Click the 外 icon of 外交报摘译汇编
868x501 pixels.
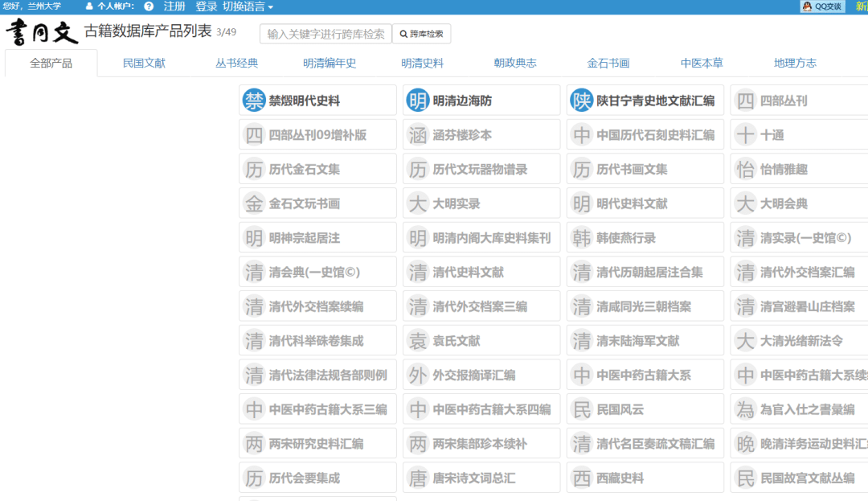tap(418, 376)
